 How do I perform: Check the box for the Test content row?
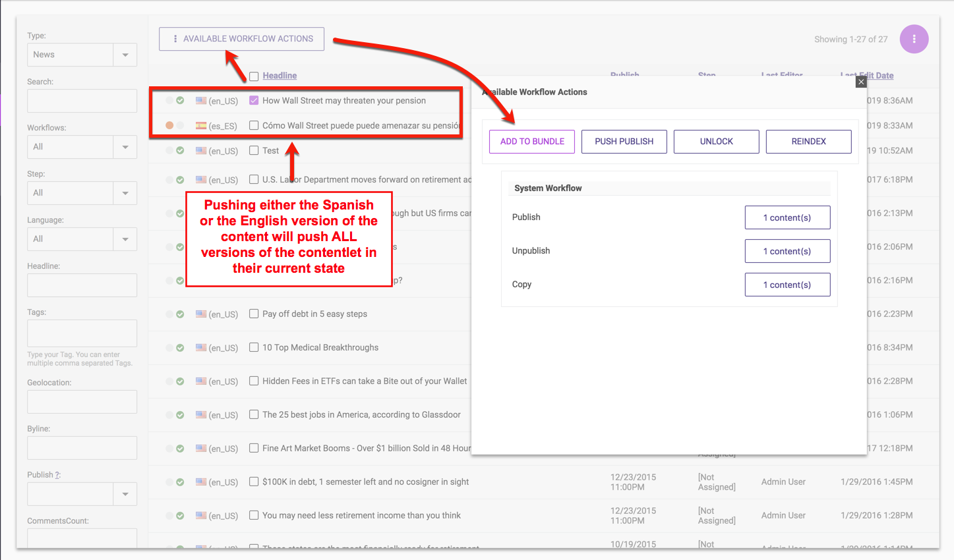click(x=254, y=151)
